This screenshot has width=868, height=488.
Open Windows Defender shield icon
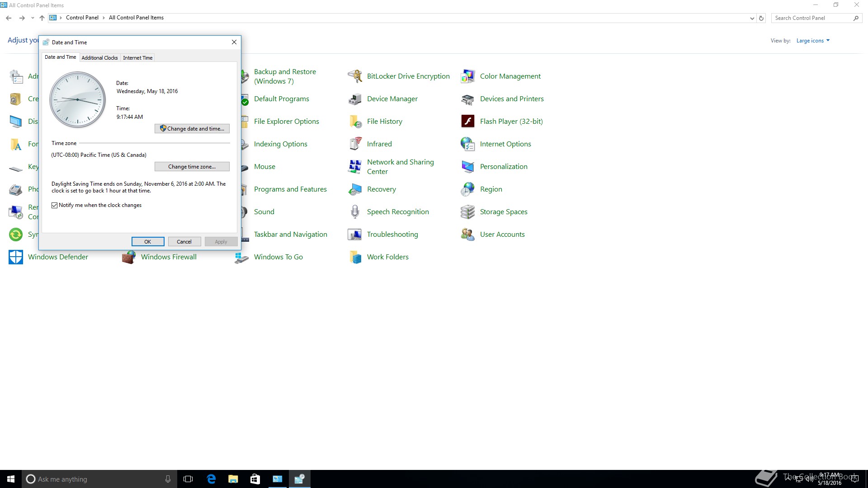pyautogui.click(x=16, y=257)
